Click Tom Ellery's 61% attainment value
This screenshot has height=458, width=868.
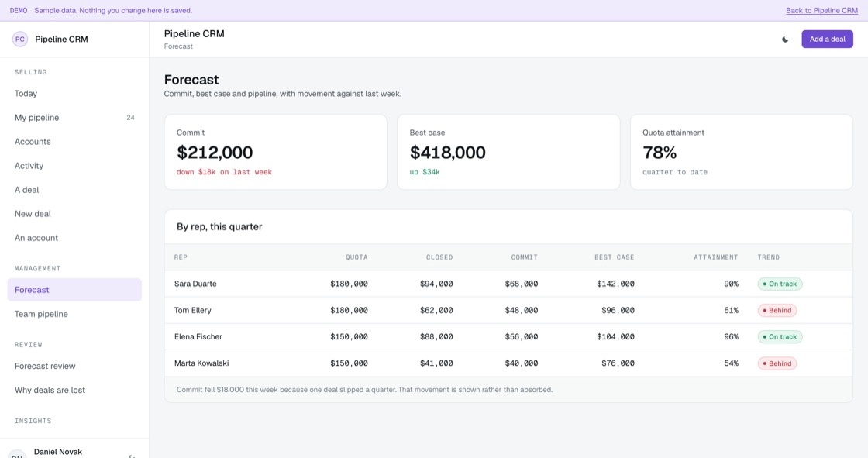pos(732,310)
